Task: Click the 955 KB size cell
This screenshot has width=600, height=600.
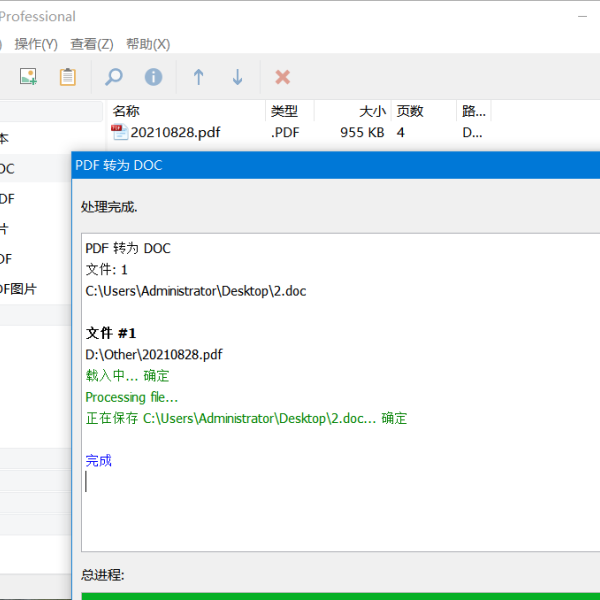Action: click(x=362, y=132)
